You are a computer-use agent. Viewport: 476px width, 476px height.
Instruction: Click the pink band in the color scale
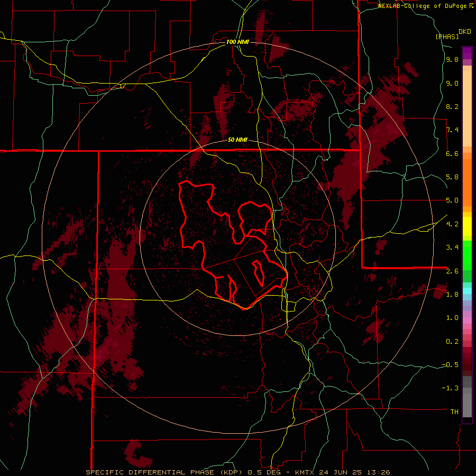467,321
